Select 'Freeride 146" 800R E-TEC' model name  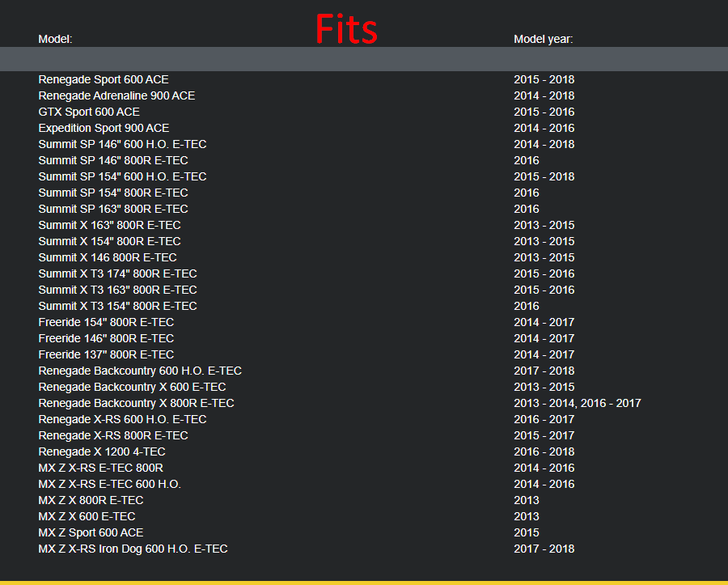106,338
